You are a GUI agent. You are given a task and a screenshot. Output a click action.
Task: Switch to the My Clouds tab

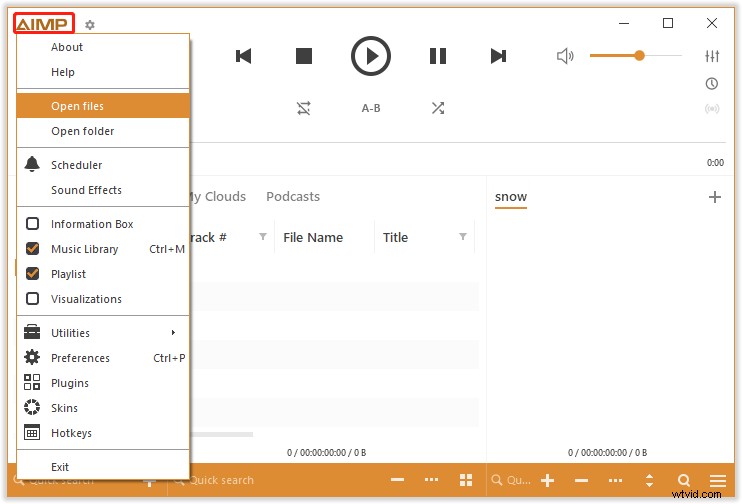coord(218,196)
